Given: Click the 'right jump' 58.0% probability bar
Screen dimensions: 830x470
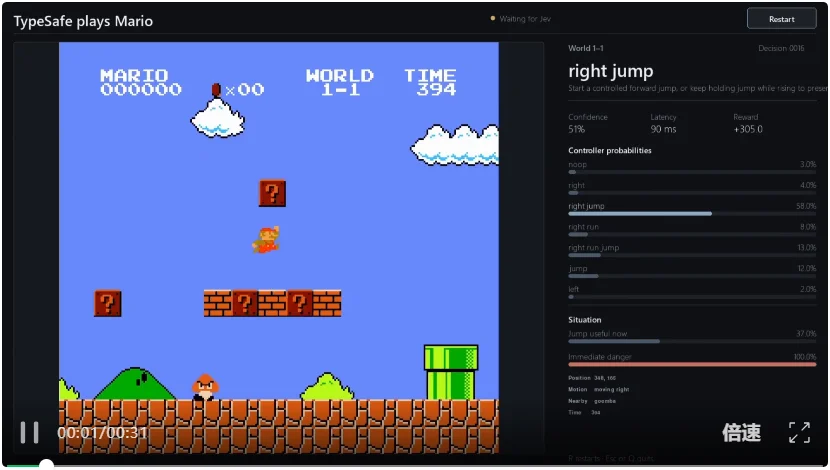Looking at the screenshot, I should [x=692, y=214].
